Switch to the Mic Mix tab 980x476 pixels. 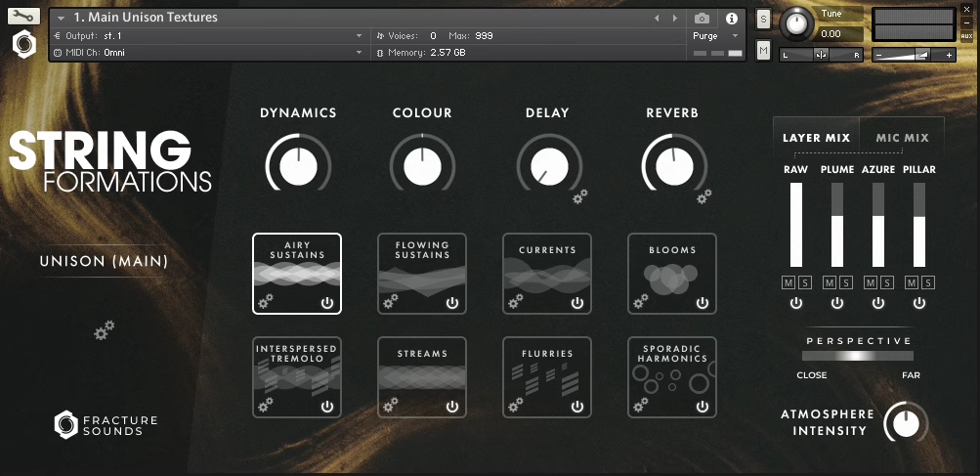tap(902, 138)
